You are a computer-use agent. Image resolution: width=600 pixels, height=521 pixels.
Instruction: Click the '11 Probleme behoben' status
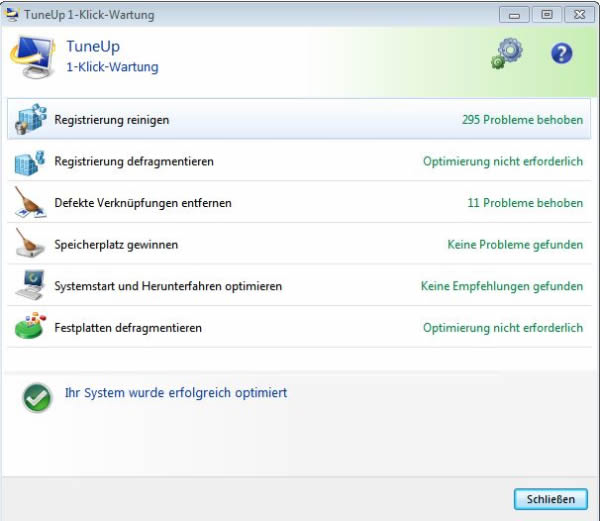[525, 203]
